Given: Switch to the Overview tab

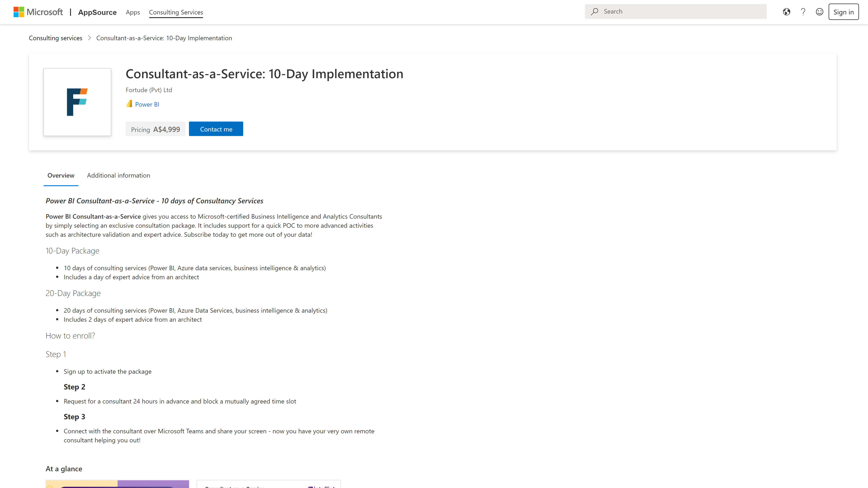Looking at the screenshot, I should (x=61, y=176).
